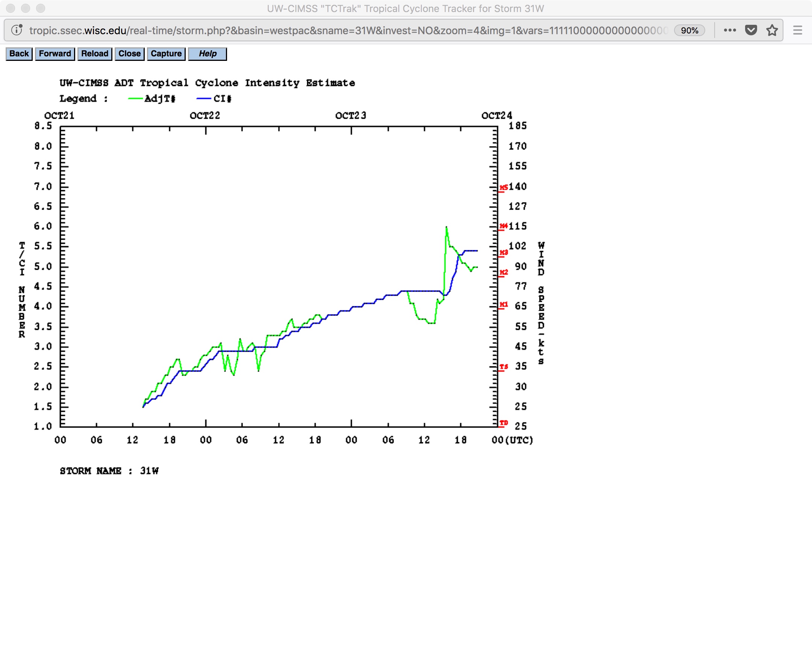This screenshot has height=653, width=812.
Task: Click the 6.0 value on T/CI axis
Action: [43, 226]
